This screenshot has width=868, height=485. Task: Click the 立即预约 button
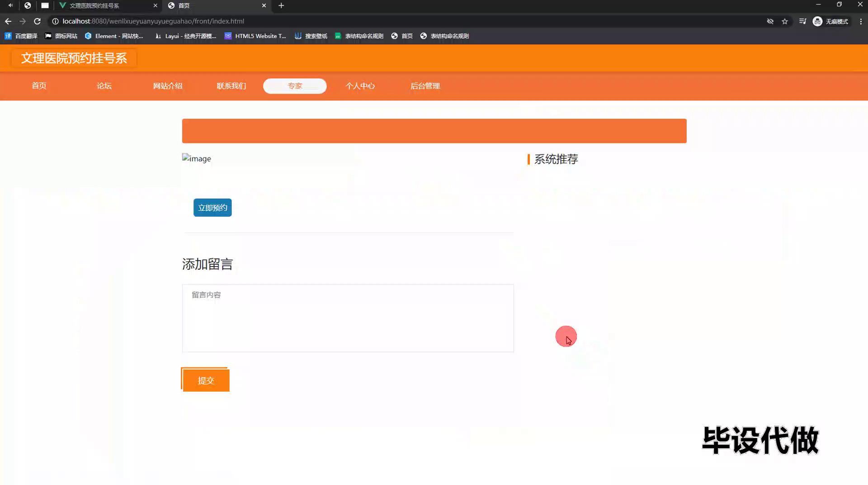point(212,208)
